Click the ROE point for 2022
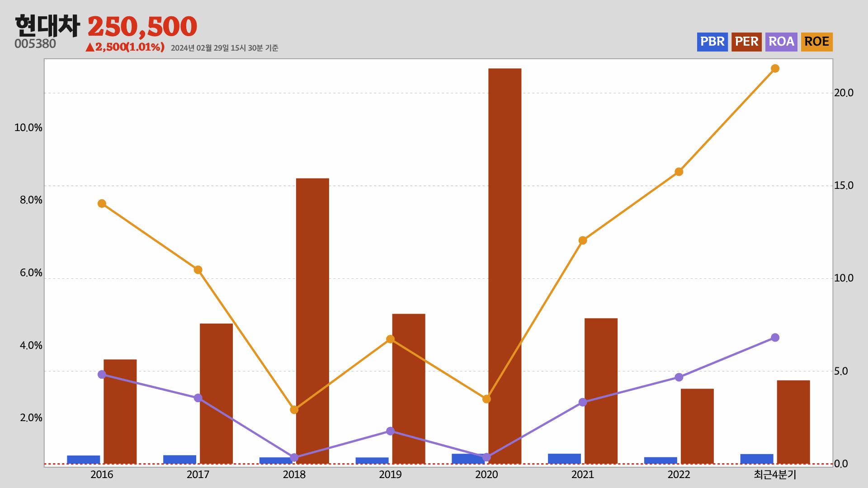 tap(679, 172)
